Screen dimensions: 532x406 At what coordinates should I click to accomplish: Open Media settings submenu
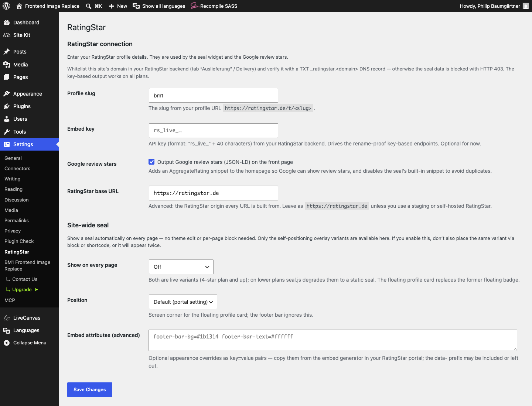(x=11, y=210)
